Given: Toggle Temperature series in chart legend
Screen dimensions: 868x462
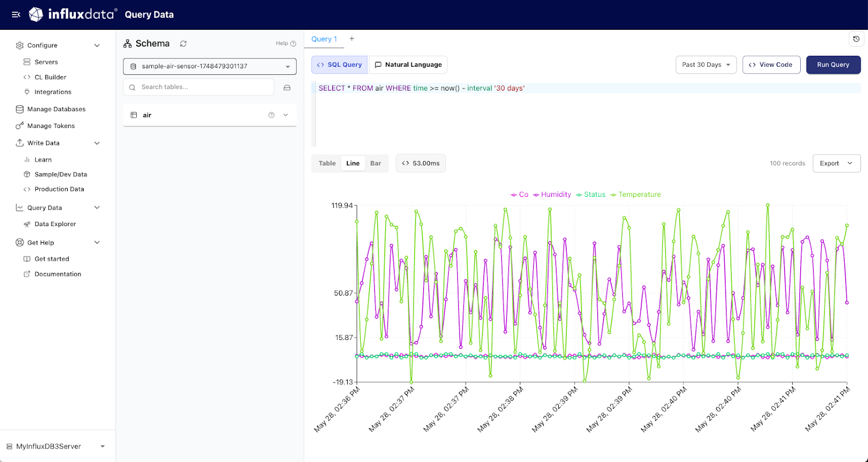Looking at the screenshot, I should pyautogui.click(x=635, y=195).
